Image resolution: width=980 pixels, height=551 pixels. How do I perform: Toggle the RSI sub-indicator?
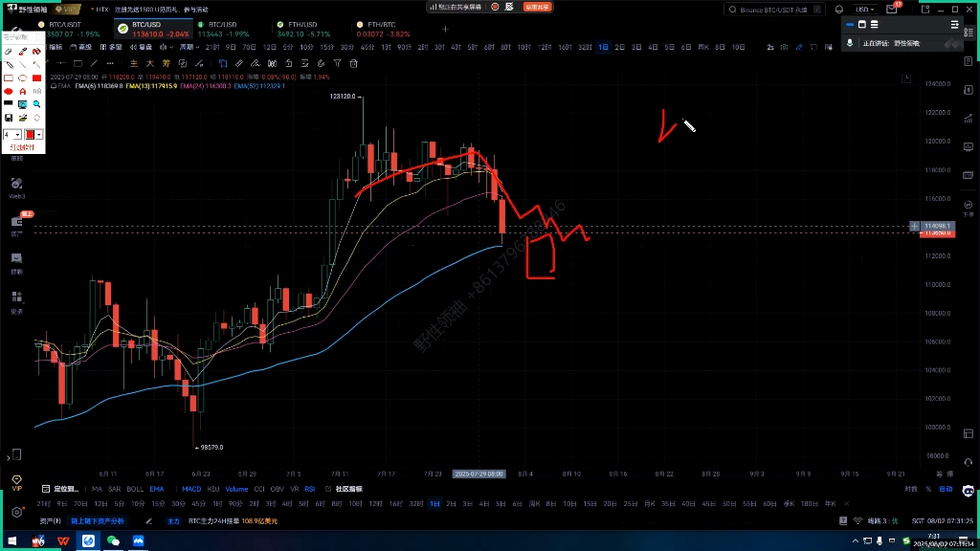click(310, 489)
